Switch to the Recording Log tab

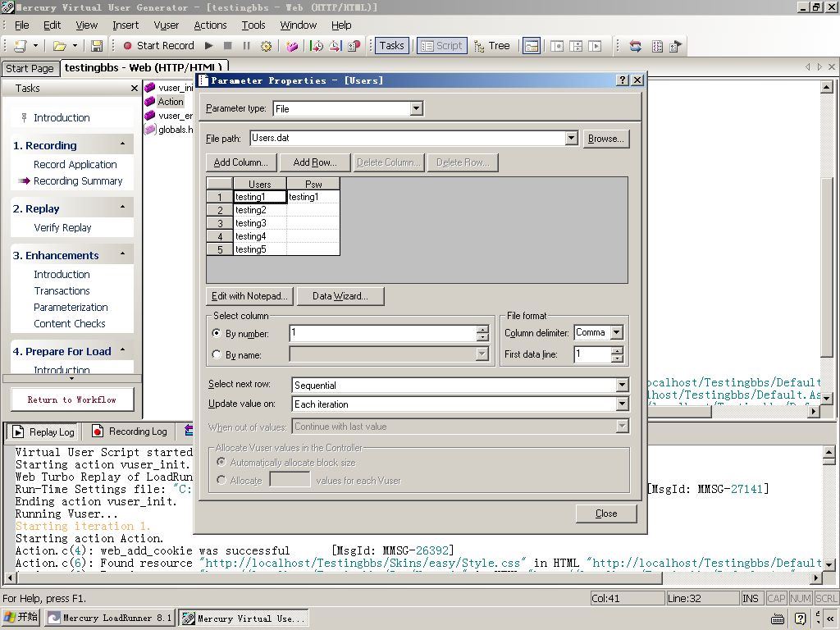click(x=130, y=431)
